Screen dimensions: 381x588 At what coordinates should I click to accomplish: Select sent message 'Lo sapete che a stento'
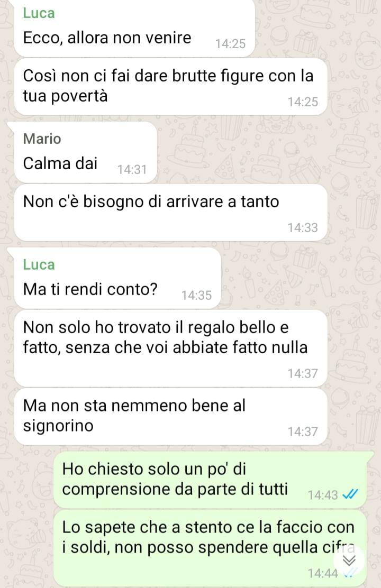[x=210, y=547]
